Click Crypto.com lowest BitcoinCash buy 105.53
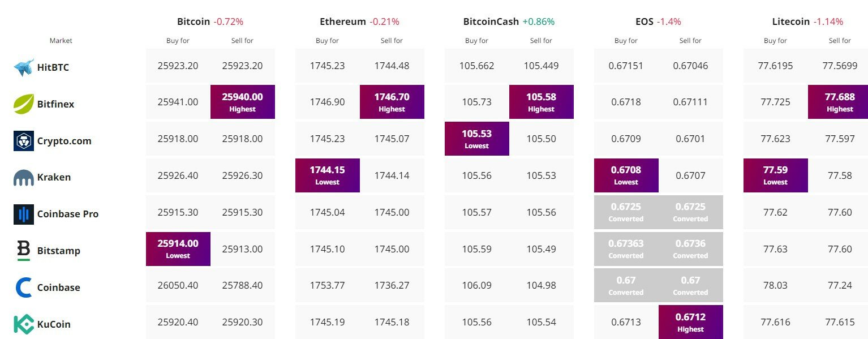Image resolution: width=868 pixels, height=339 pixels. pyautogui.click(x=477, y=139)
